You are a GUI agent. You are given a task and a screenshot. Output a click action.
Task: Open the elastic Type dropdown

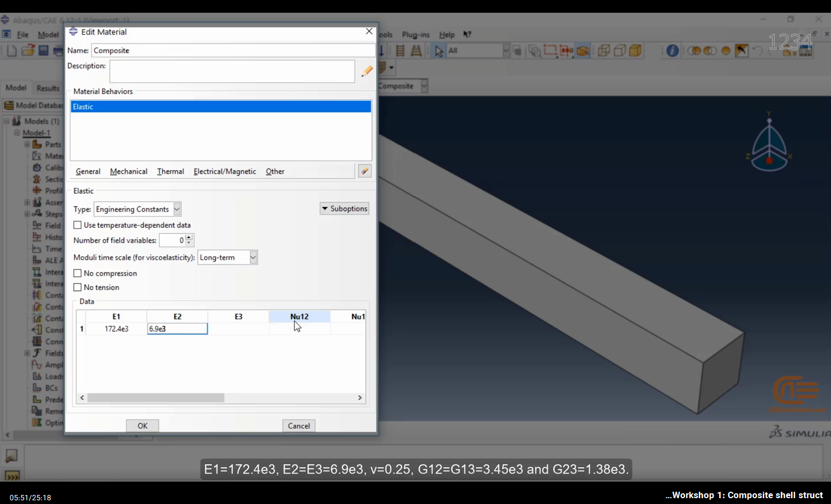(x=137, y=209)
